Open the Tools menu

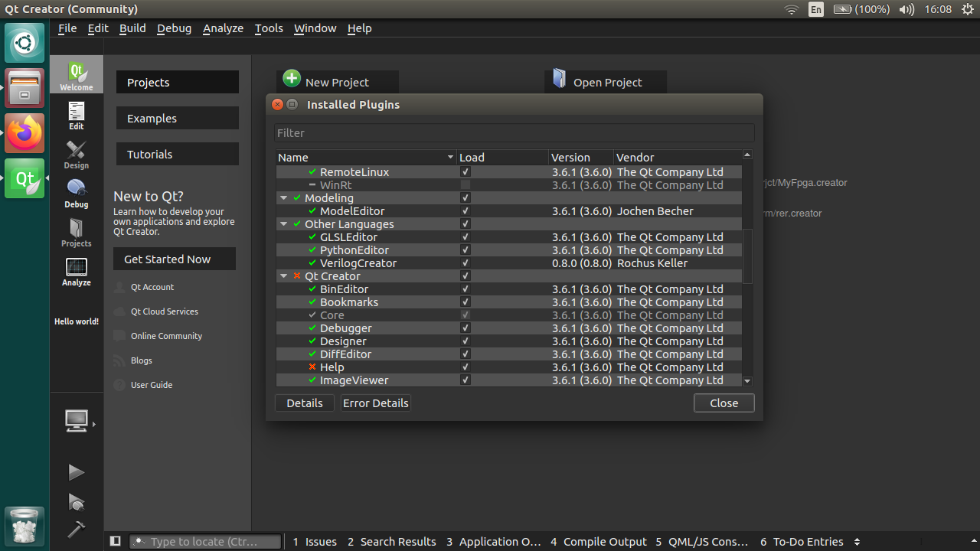point(268,28)
